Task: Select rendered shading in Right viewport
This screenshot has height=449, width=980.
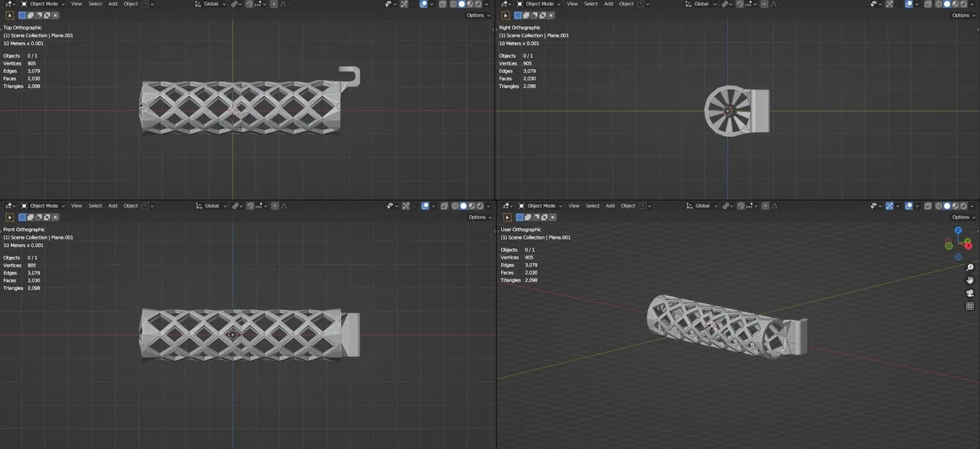Action: click(963, 4)
